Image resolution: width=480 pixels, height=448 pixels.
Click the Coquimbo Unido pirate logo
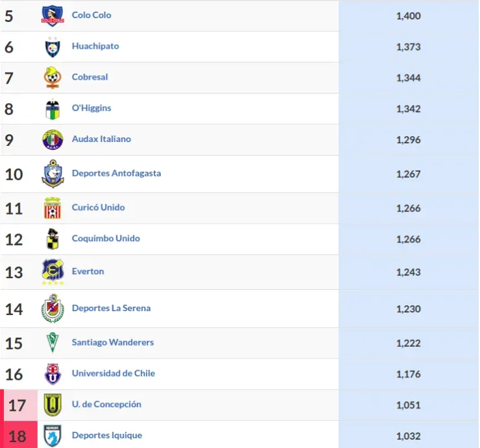click(x=52, y=239)
